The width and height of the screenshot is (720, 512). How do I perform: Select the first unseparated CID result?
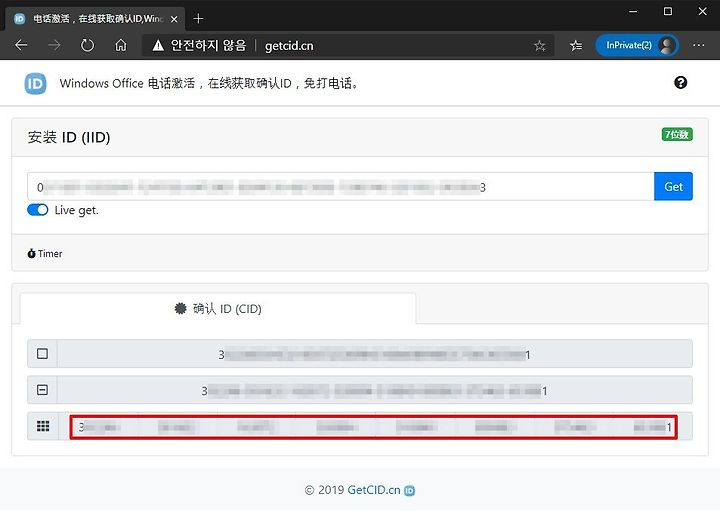pyautogui.click(x=374, y=354)
